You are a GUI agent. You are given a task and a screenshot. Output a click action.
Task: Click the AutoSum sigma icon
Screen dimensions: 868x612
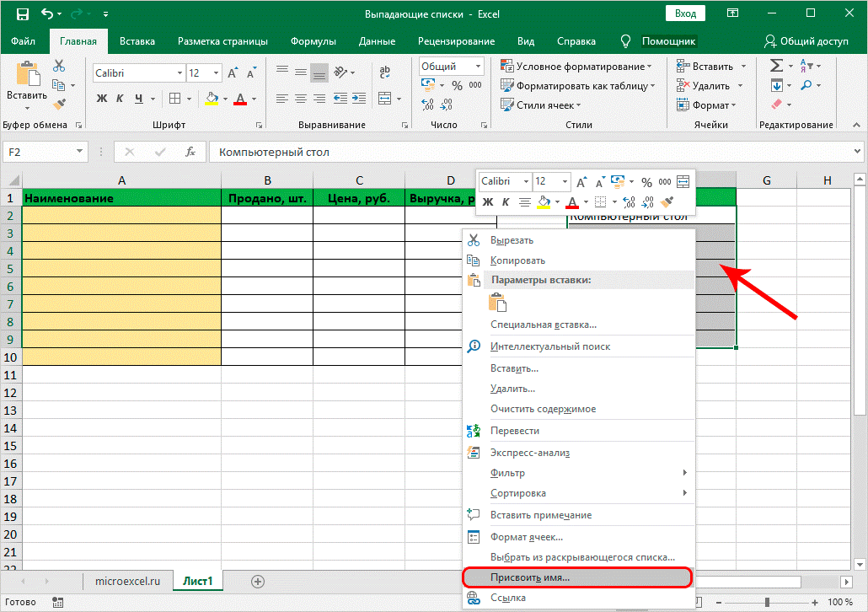(x=776, y=66)
